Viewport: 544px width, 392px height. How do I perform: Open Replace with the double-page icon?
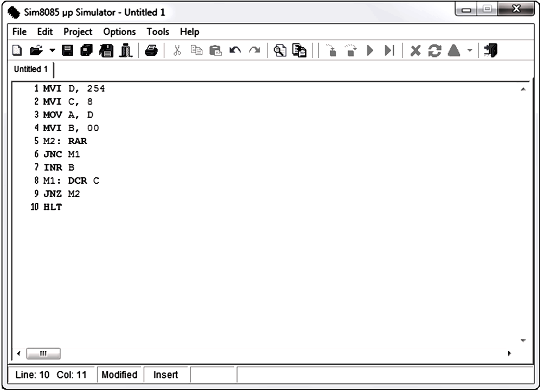click(299, 50)
